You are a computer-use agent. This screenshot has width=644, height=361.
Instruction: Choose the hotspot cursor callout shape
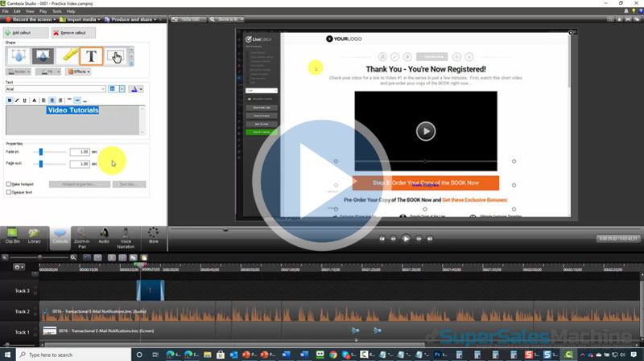click(115, 55)
